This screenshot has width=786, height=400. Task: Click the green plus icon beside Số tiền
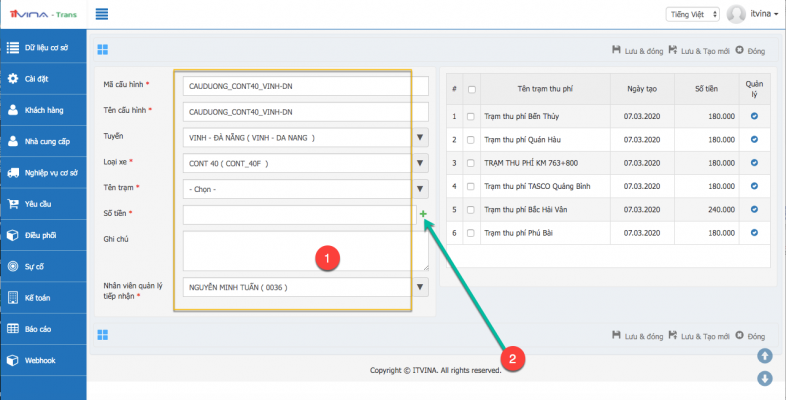(x=423, y=214)
